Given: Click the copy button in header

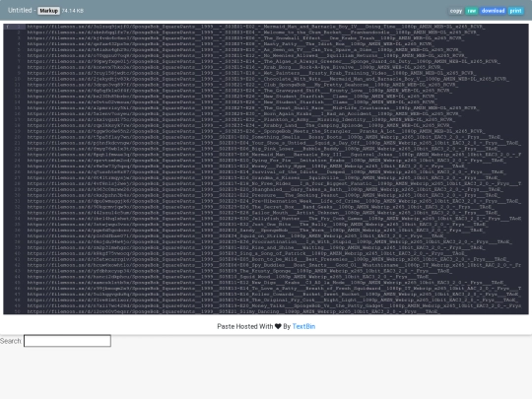Looking at the screenshot, I should coord(456,11).
